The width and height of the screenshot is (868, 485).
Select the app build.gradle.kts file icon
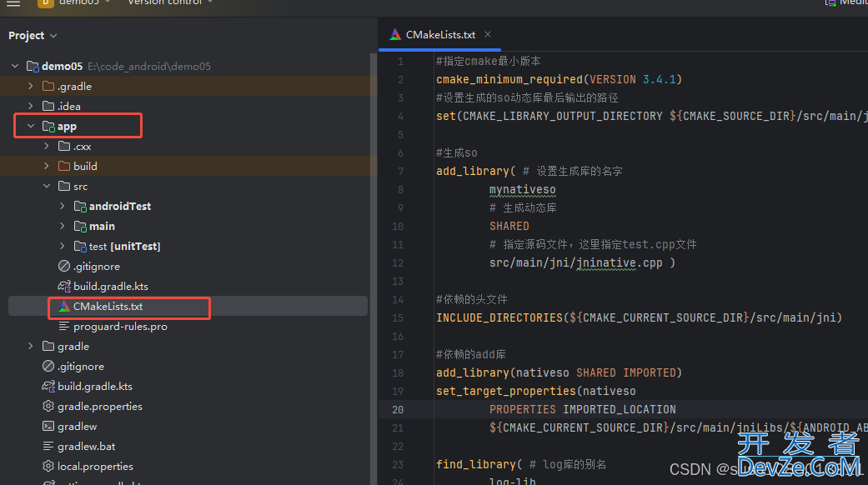64,287
